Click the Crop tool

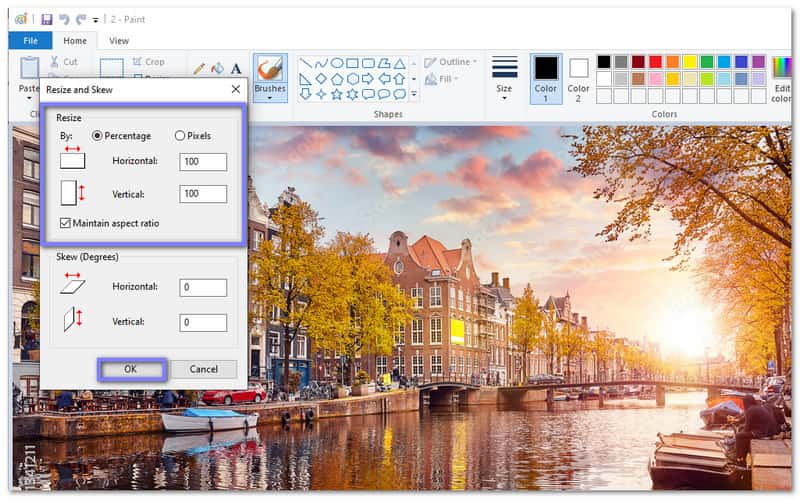(148, 62)
